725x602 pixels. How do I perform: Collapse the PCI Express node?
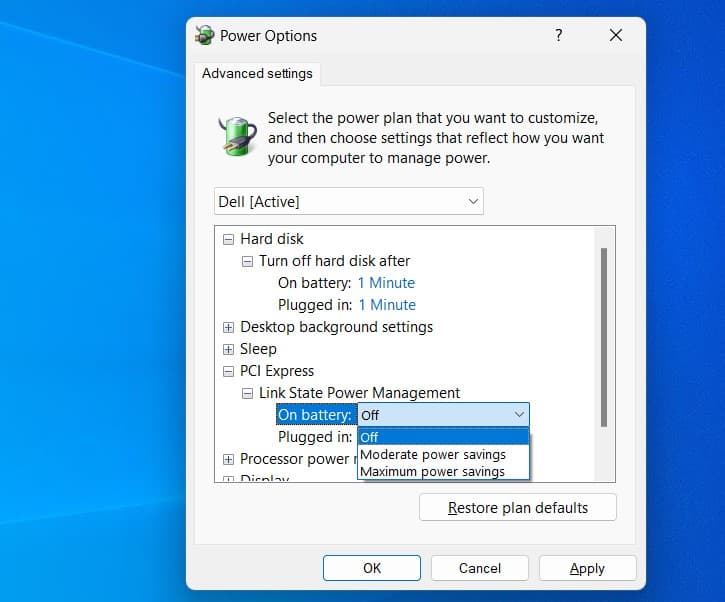tap(229, 371)
